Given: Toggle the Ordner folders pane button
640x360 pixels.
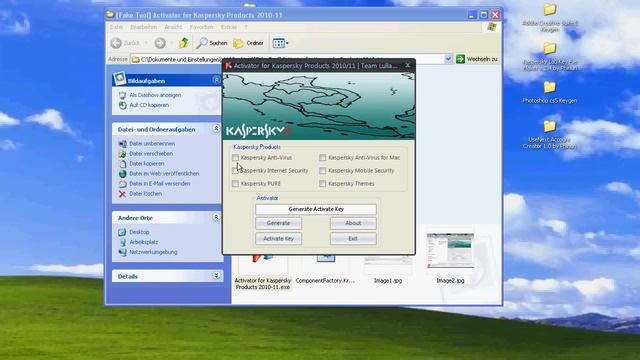Looking at the screenshot, I should (248, 43).
